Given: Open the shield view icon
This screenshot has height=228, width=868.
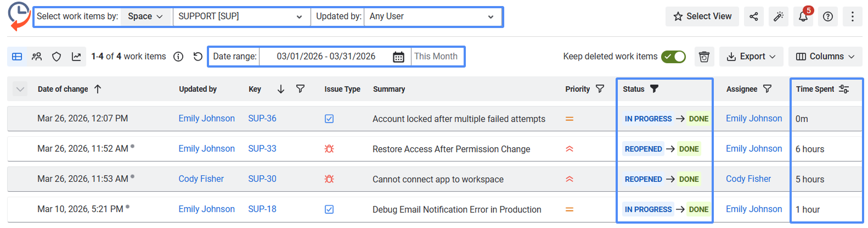Looking at the screenshot, I should (57, 57).
